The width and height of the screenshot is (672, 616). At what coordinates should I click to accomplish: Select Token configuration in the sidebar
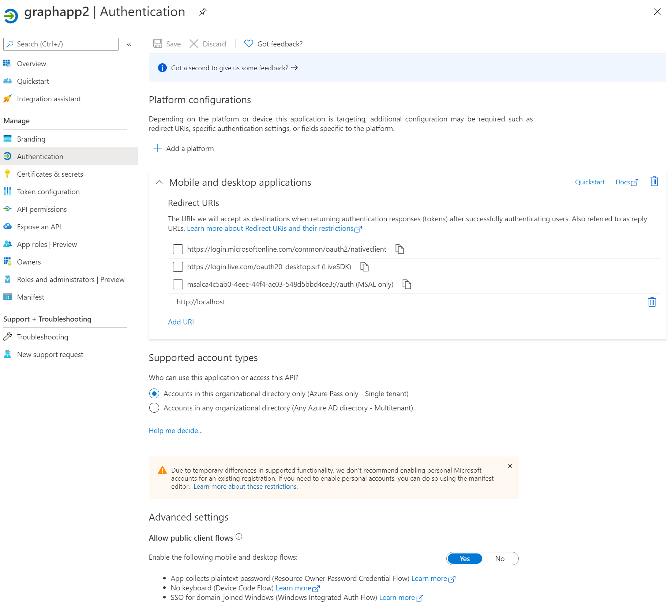(48, 191)
